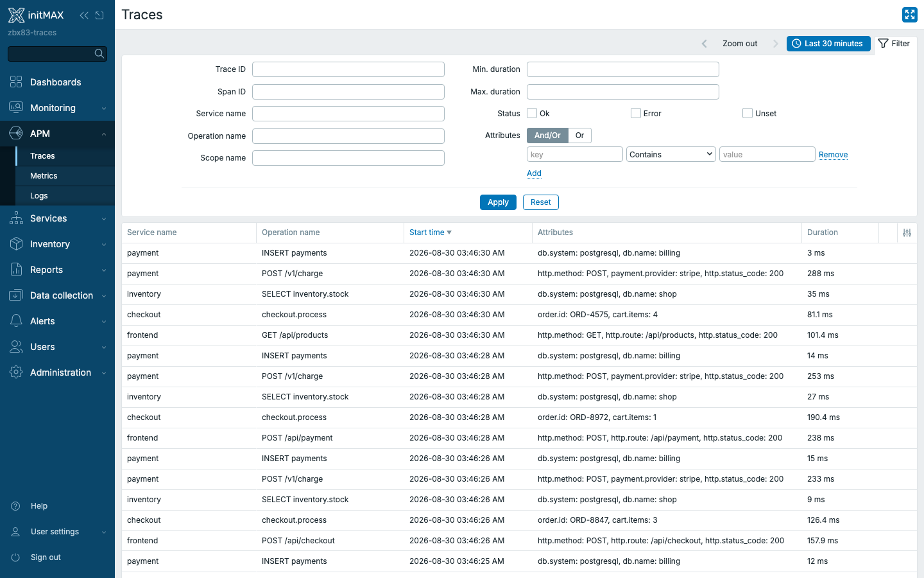The height and width of the screenshot is (578, 924).
Task: Click the Operation name input field
Action: point(348,136)
